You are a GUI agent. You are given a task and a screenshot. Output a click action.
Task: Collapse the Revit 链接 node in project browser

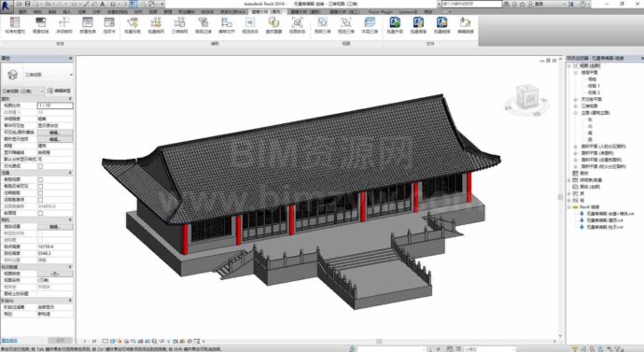(569, 207)
